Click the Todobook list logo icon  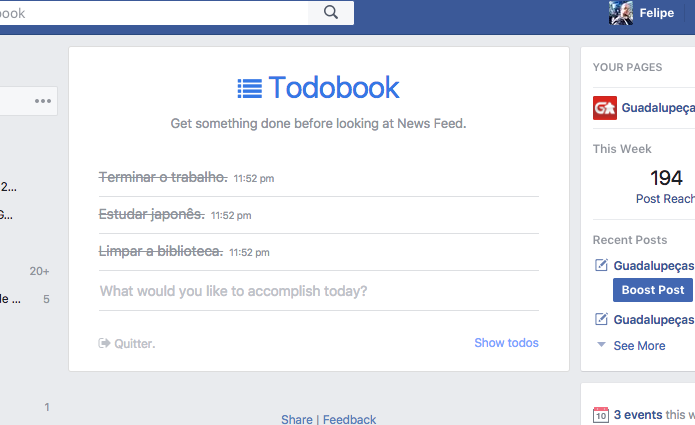click(250, 88)
